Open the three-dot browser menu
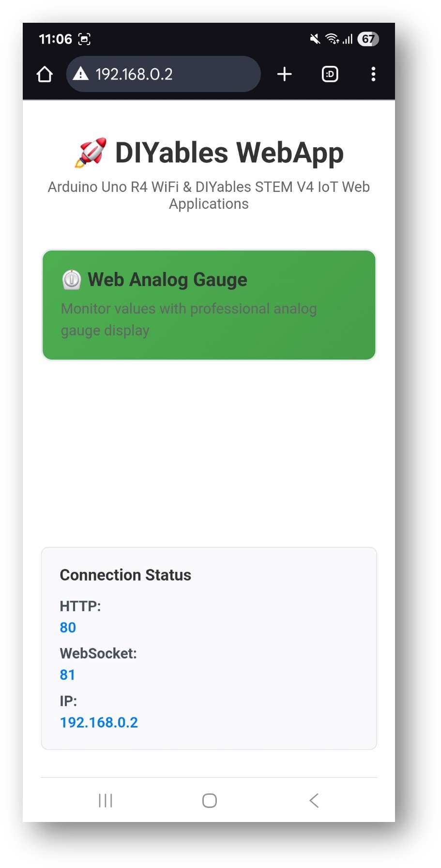Image resolution: width=441 pixels, height=868 pixels. [x=373, y=74]
